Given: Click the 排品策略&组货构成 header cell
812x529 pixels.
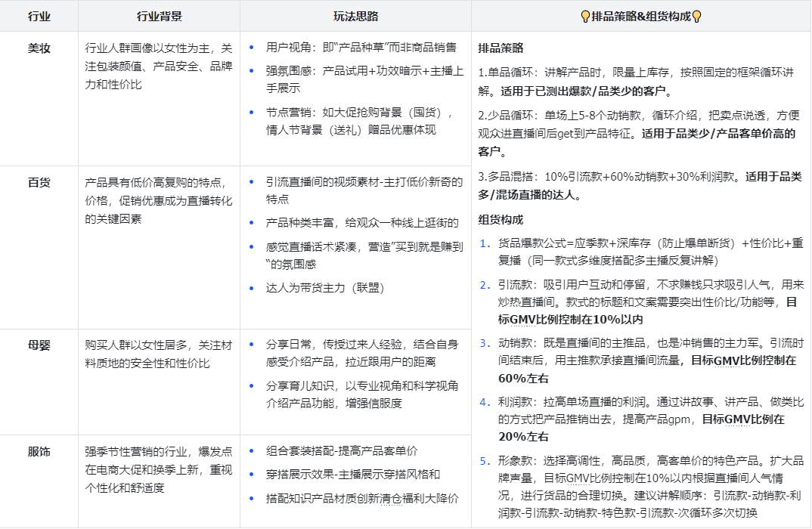Looking at the screenshot, I should [x=641, y=14].
